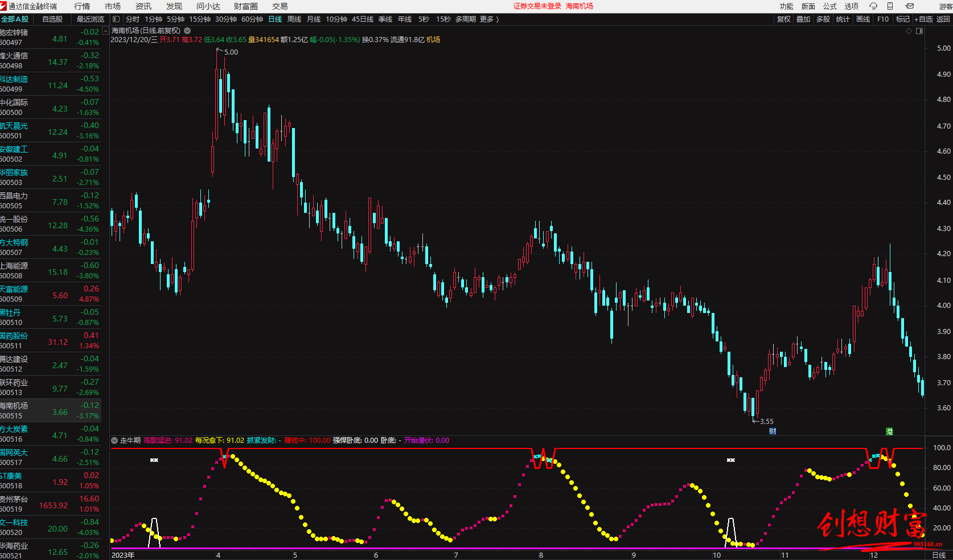Click the 财 marker below the chart
Image resolution: width=953 pixels, height=560 pixels.
point(773,431)
